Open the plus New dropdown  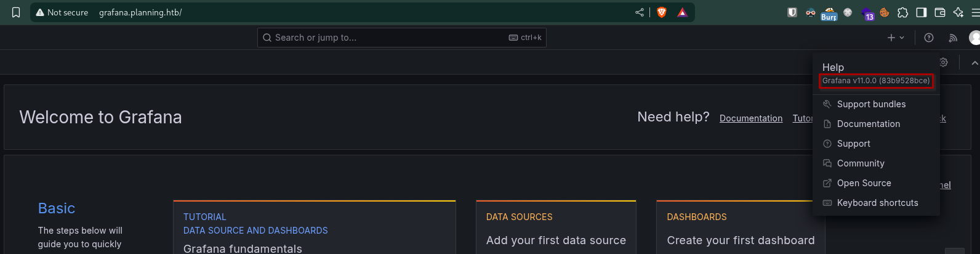[896, 38]
